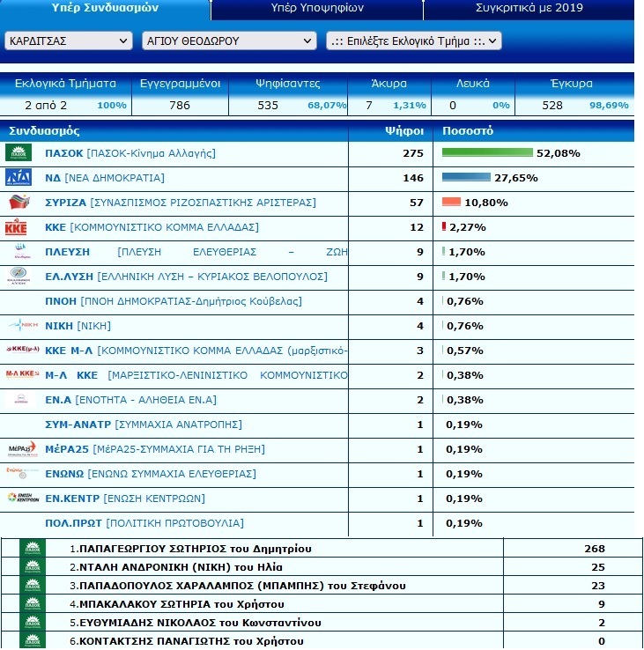Click the ΕΝ.Α party logo icon
The height and width of the screenshot is (650, 644).
[x=21, y=399]
